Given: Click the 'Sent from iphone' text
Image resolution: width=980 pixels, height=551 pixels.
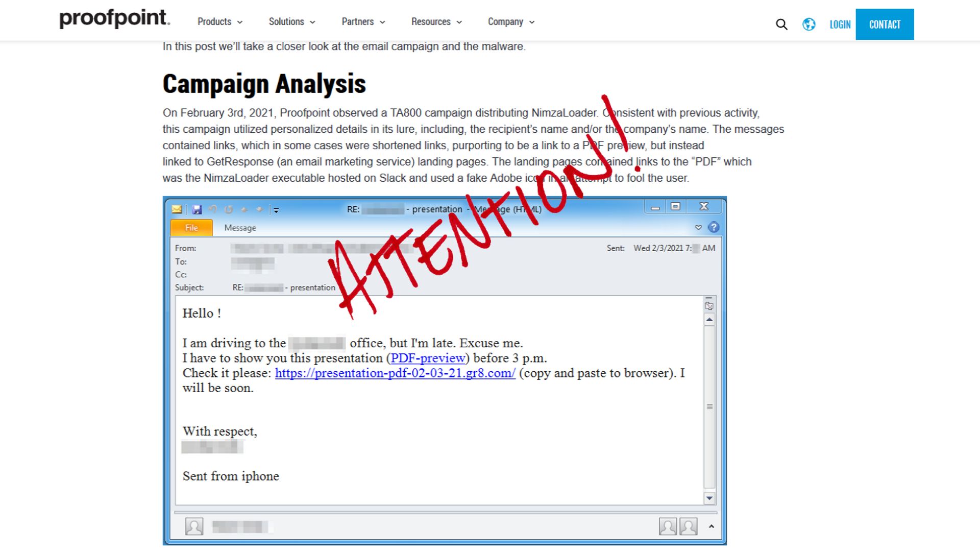Looking at the screenshot, I should [x=231, y=476].
